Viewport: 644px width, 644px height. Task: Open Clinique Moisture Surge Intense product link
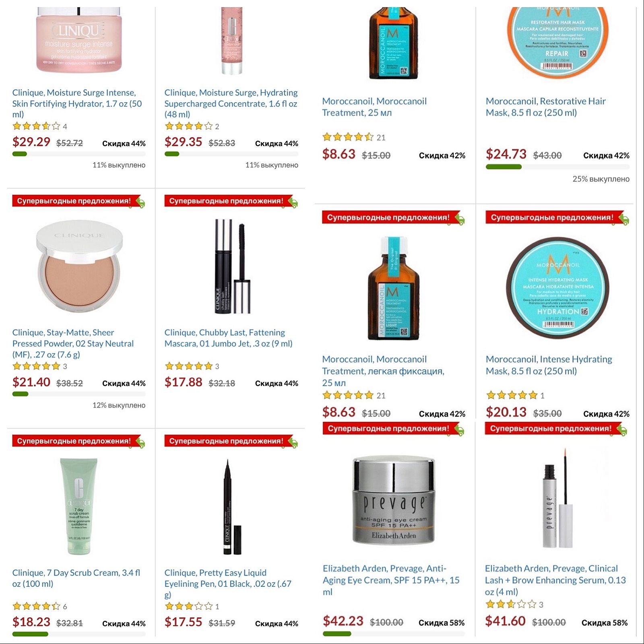pos(77,103)
